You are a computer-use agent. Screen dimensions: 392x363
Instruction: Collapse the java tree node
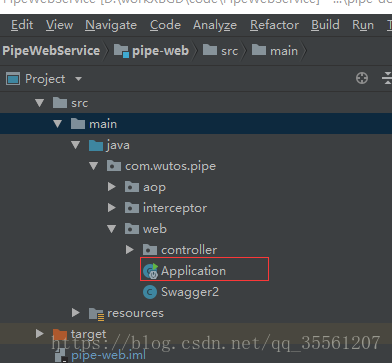pyautogui.click(x=76, y=145)
